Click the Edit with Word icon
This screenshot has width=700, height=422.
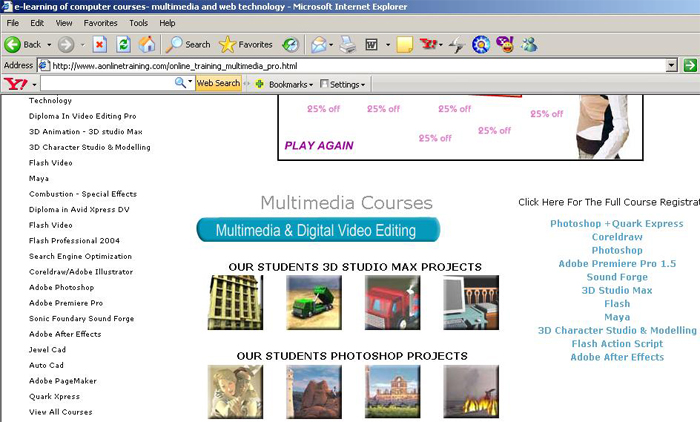coord(371,45)
